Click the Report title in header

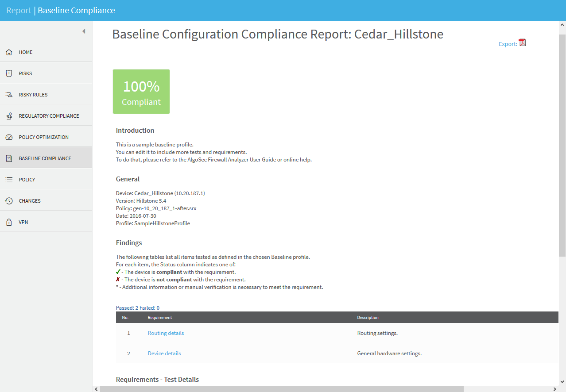coord(19,10)
